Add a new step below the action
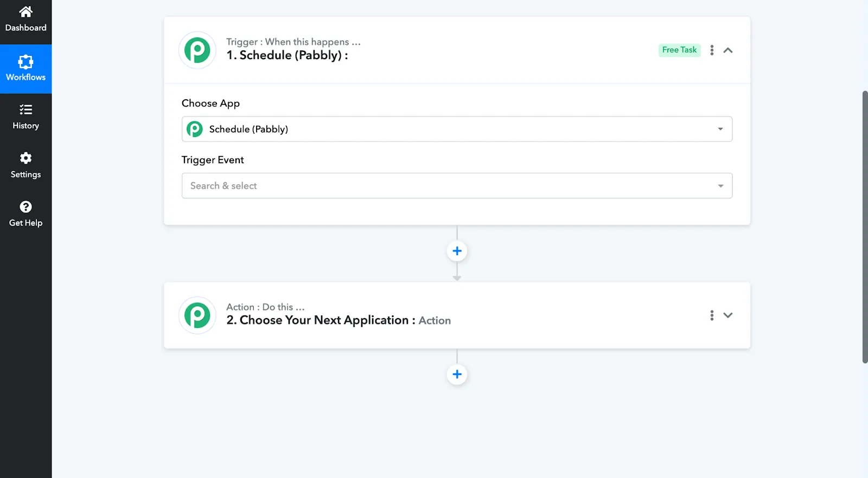The image size is (868, 478). [457, 374]
